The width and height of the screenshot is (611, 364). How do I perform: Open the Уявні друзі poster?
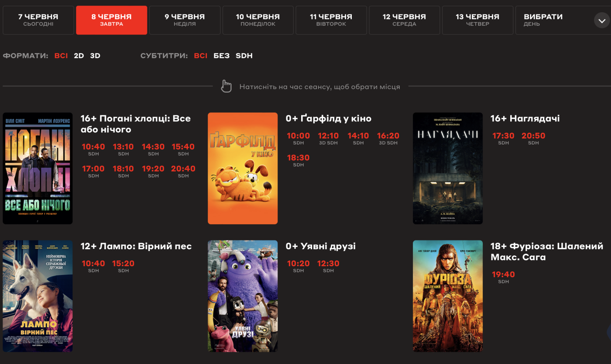243,296
